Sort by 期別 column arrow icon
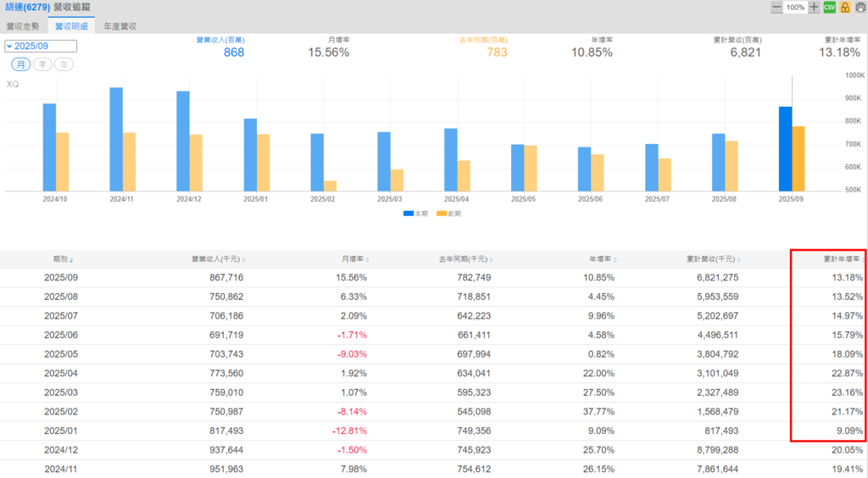 tap(71, 259)
